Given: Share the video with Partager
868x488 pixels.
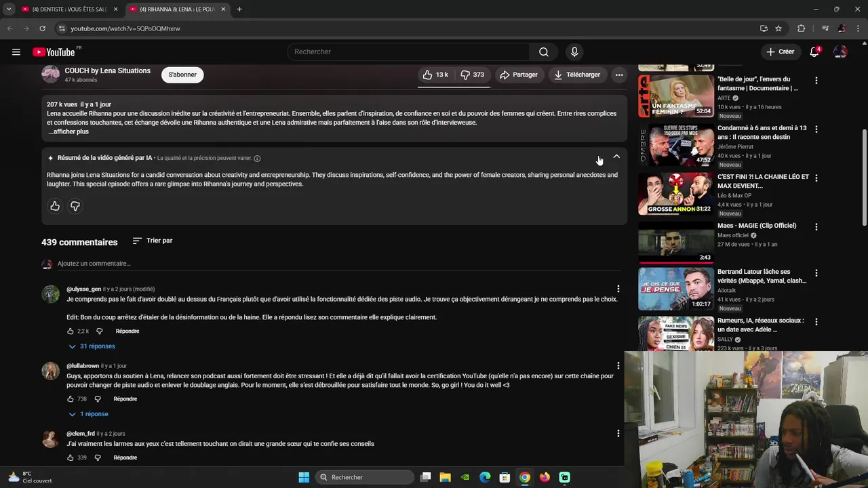Looking at the screenshot, I should (x=519, y=75).
